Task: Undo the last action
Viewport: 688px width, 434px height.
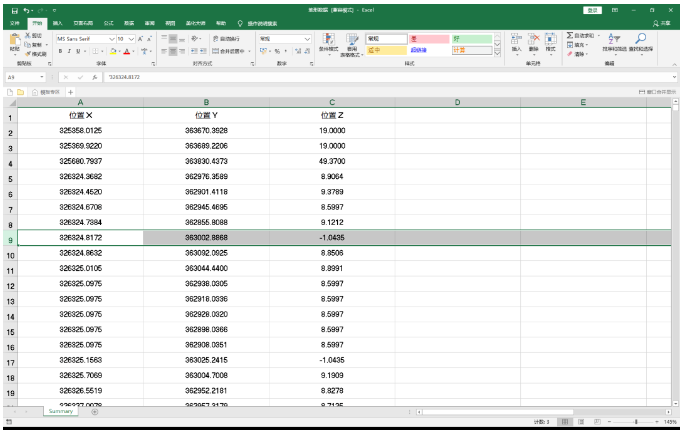Action: [x=27, y=10]
